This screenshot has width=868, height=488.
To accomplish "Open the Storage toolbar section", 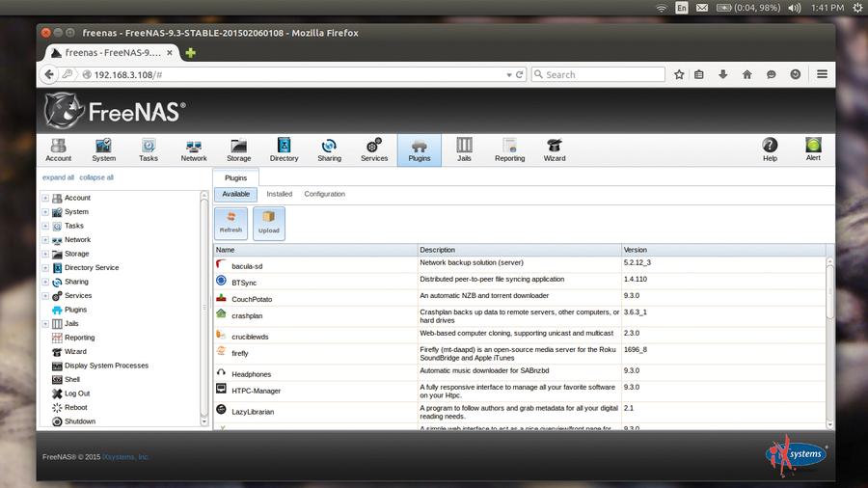I will tap(238, 149).
